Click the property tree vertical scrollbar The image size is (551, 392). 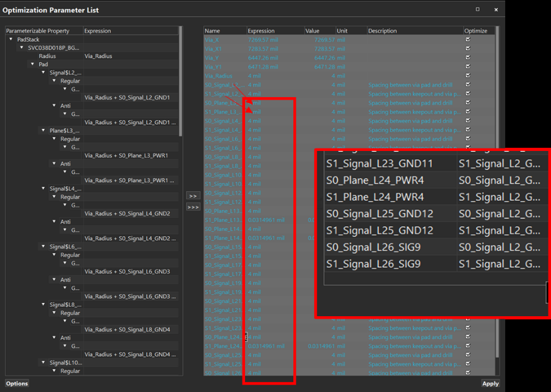[x=181, y=81]
